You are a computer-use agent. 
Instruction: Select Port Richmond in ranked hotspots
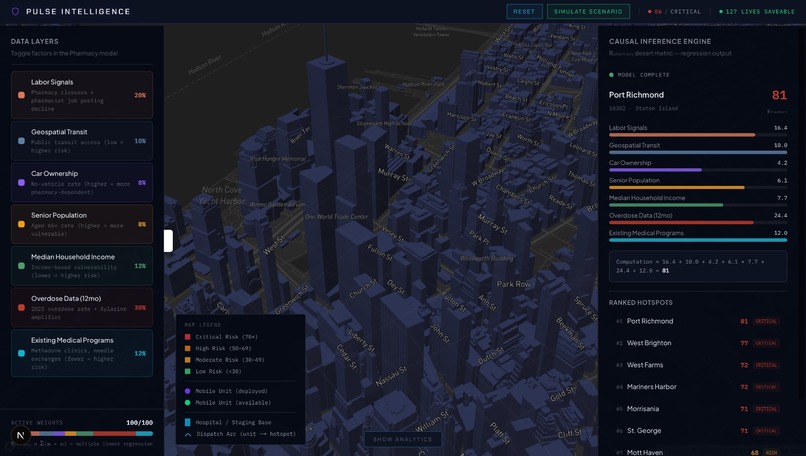(698, 321)
